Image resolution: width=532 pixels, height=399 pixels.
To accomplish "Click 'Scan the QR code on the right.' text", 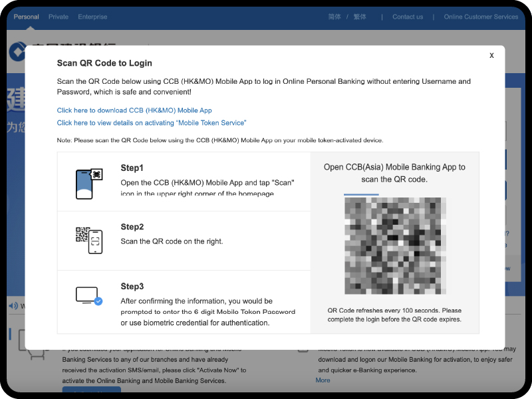I will [x=172, y=241].
